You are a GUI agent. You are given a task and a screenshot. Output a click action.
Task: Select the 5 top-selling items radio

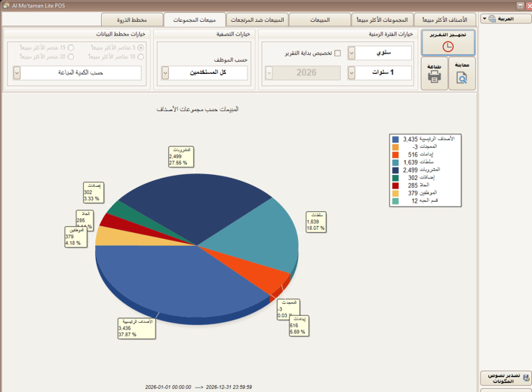(x=141, y=47)
